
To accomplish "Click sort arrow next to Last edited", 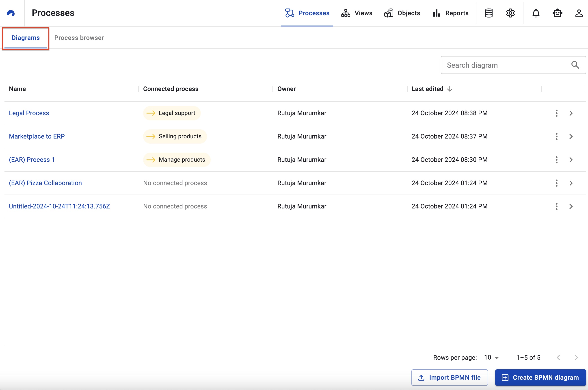I will 450,89.
